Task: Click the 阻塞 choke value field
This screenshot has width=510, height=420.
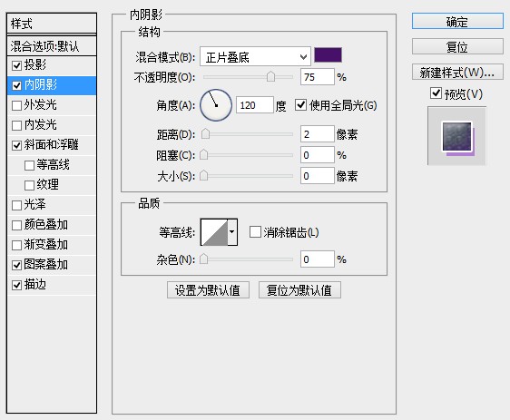Action: (318, 155)
